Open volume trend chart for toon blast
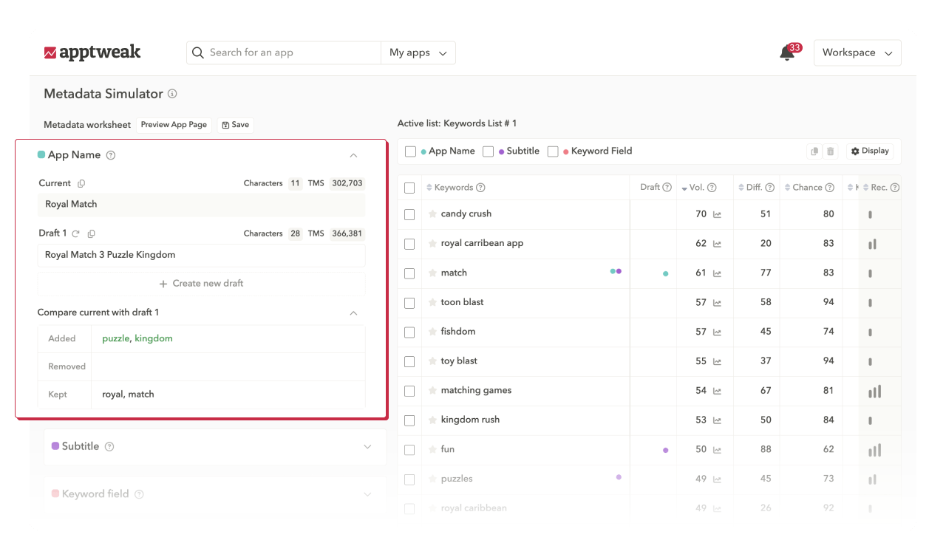 point(717,303)
